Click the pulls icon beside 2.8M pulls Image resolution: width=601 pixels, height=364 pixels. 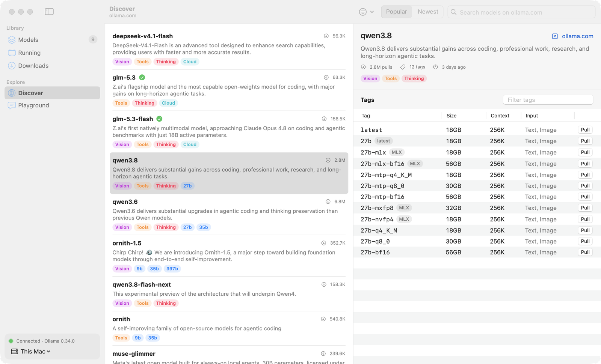click(363, 67)
